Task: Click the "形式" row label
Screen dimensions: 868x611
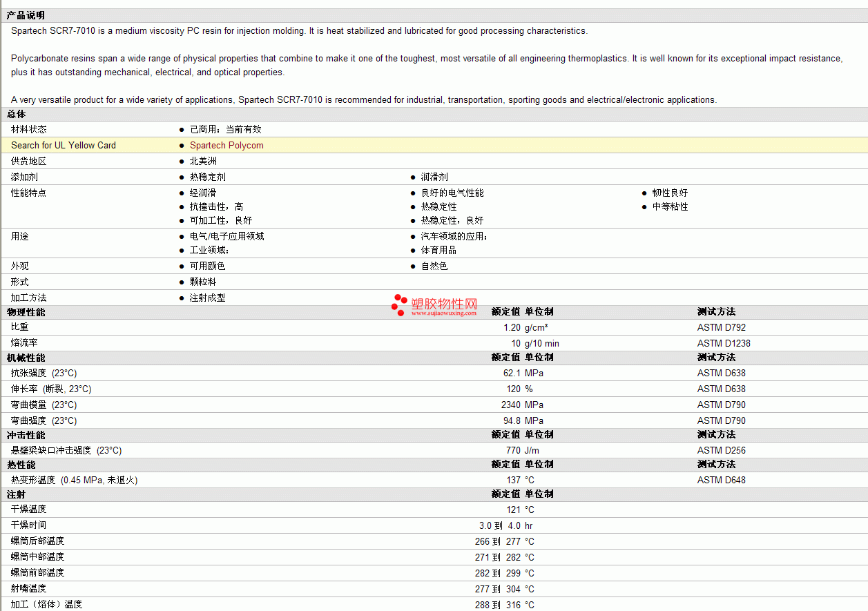Action: point(20,282)
